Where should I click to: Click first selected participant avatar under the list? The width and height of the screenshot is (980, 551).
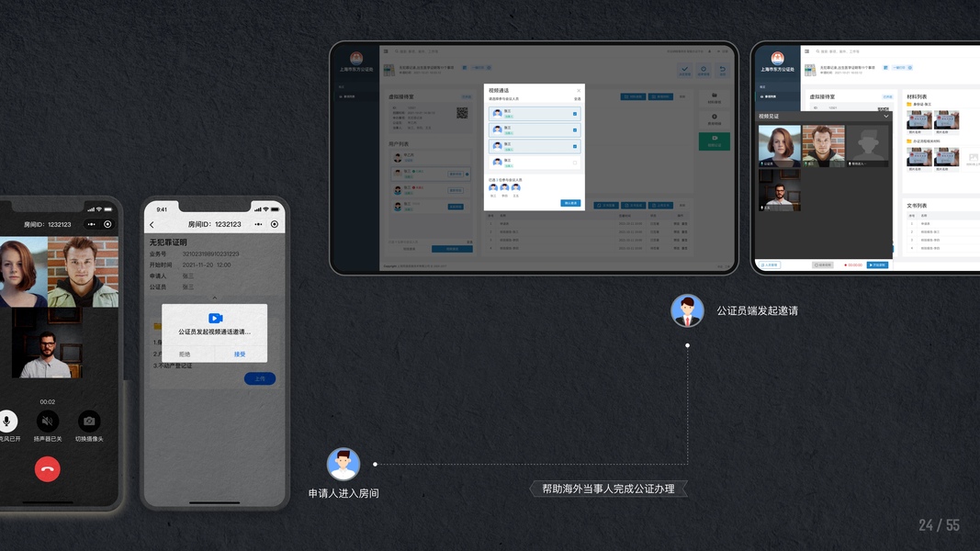click(493, 188)
